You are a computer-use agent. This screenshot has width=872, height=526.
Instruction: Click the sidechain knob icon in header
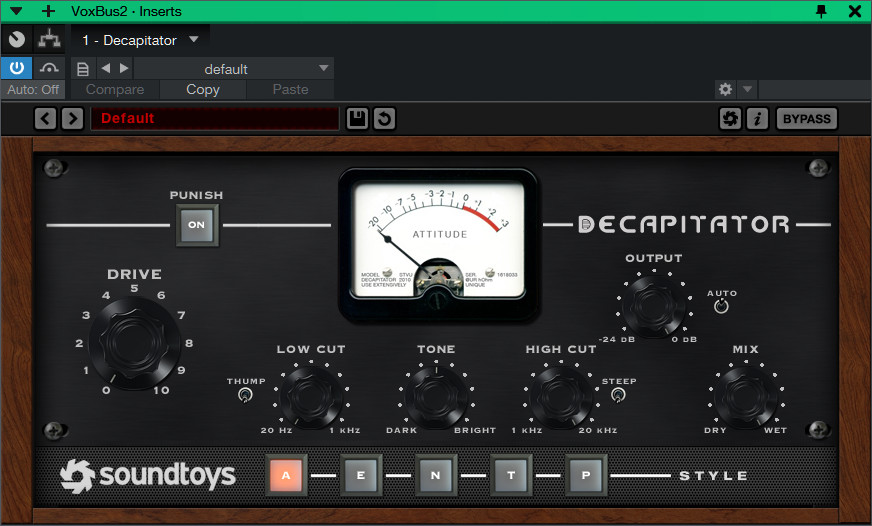click(17, 39)
